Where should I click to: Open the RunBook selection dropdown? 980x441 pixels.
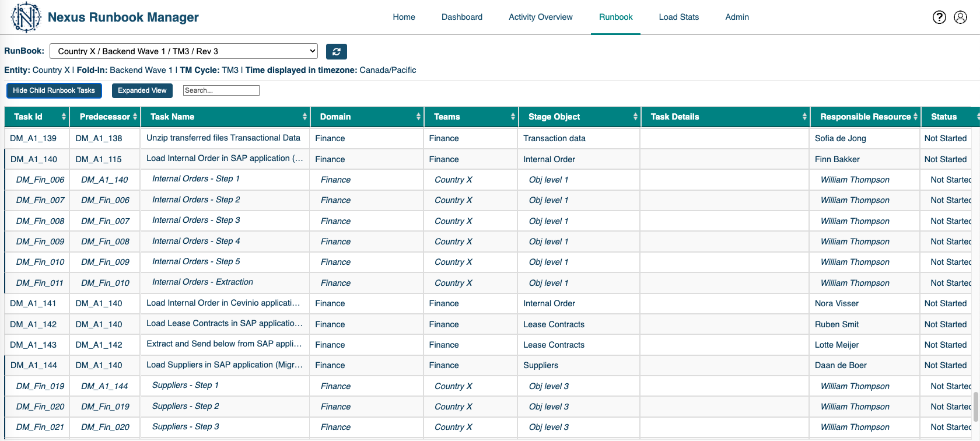coord(184,51)
